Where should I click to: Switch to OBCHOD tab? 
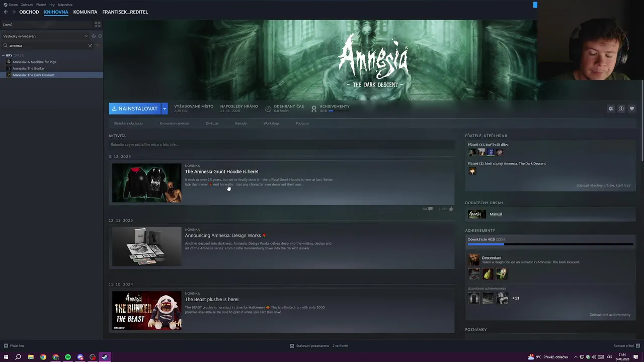pyautogui.click(x=29, y=12)
